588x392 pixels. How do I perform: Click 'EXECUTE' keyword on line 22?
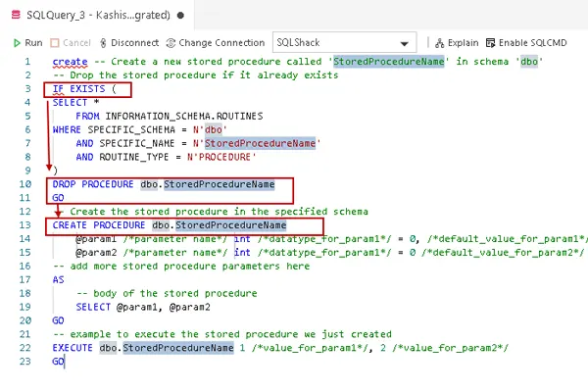[73, 348]
